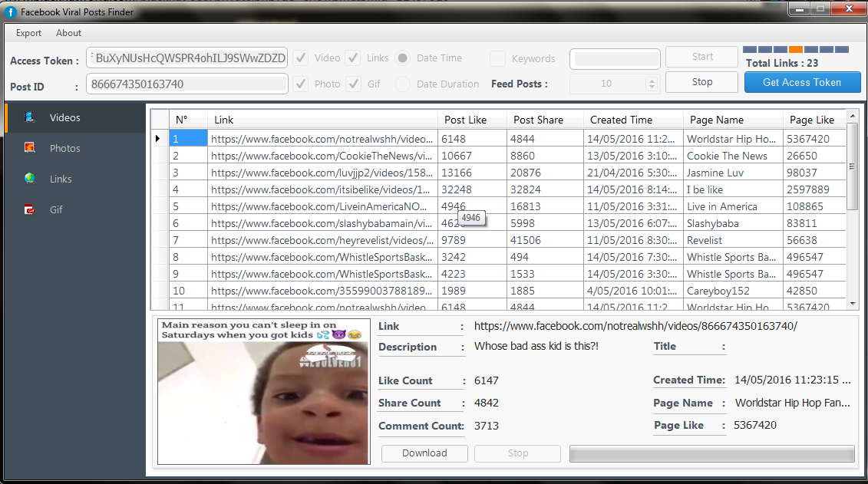
Task: Click the row number 10 cell
Action: pyautogui.click(x=189, y=291)
